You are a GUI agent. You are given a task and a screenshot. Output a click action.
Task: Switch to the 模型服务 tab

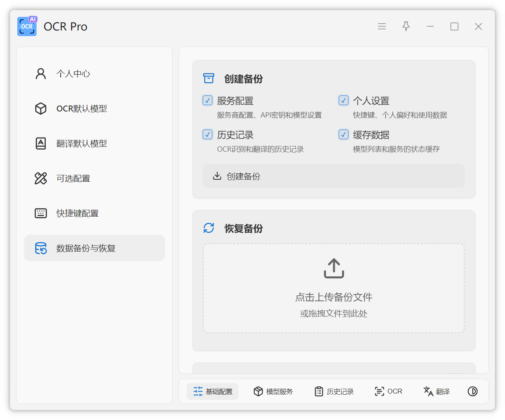[x=273, y=392]
